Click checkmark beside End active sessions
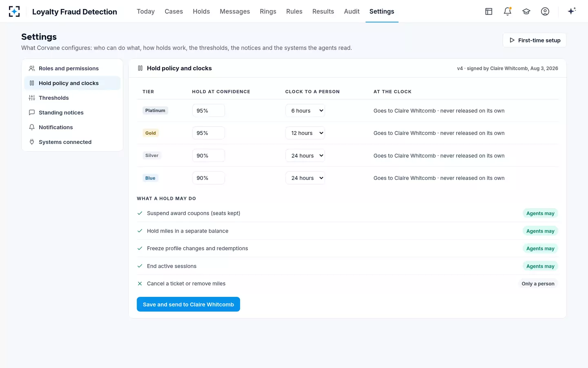 pyautogui.click(x=140, y=266)
